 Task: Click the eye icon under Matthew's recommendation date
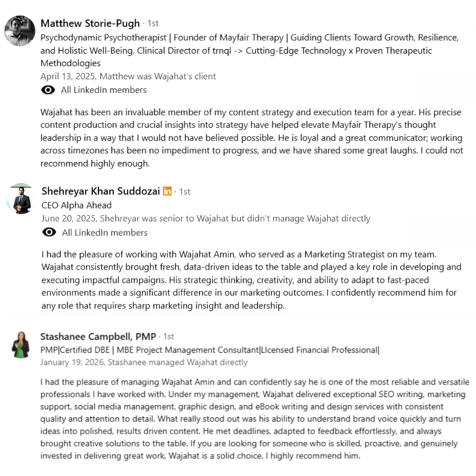tap(48, 90)
